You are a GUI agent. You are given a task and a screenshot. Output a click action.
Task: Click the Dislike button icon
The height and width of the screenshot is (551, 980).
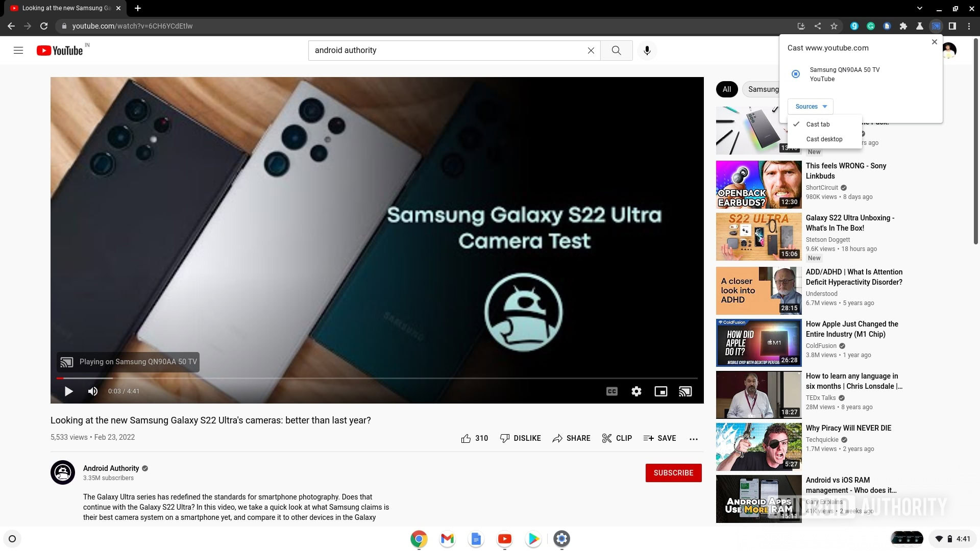504,438
